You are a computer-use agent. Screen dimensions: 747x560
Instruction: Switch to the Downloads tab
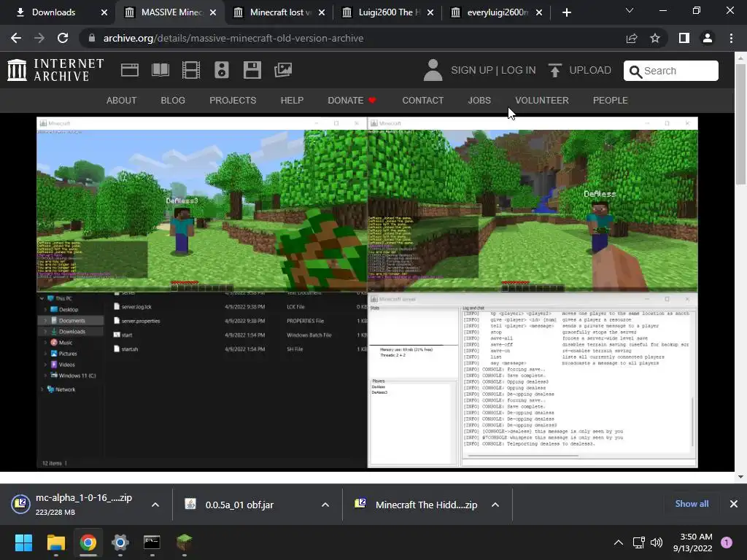(x=61, y=12)
